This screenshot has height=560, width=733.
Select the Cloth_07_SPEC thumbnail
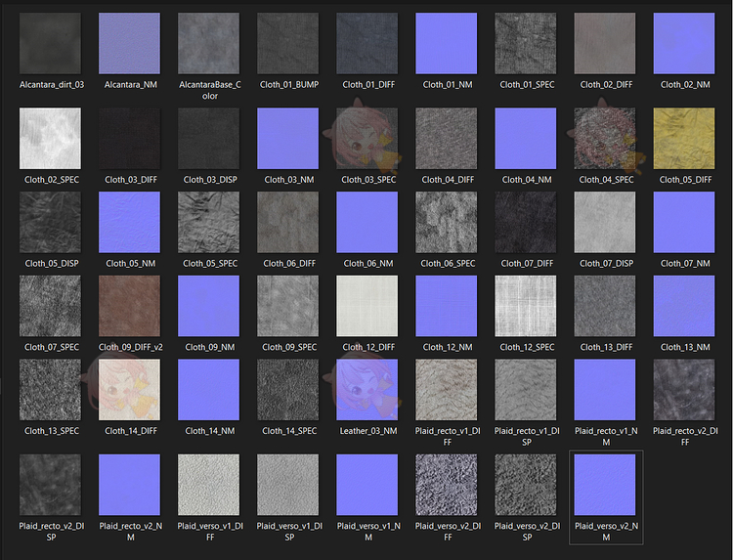[50, 306]
